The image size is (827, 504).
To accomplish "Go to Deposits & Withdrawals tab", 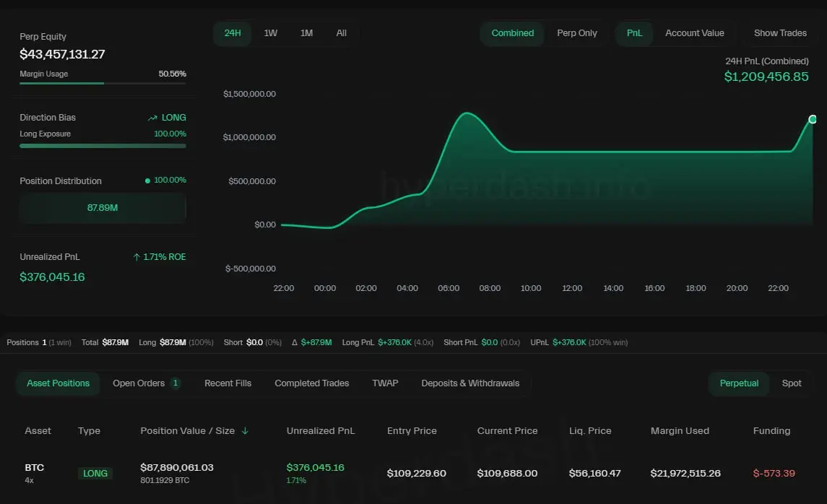I will coord(470,383).
